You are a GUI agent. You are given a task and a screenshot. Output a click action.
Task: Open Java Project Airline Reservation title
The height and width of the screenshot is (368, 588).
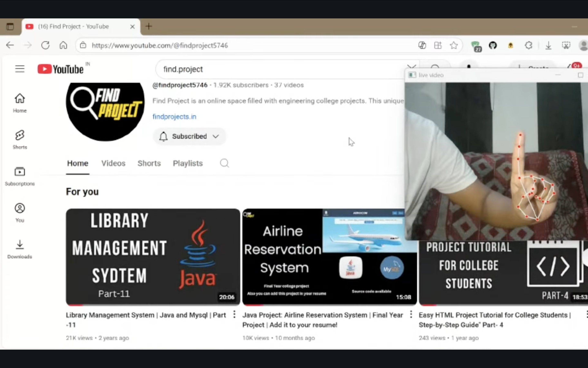click(323, 320)
